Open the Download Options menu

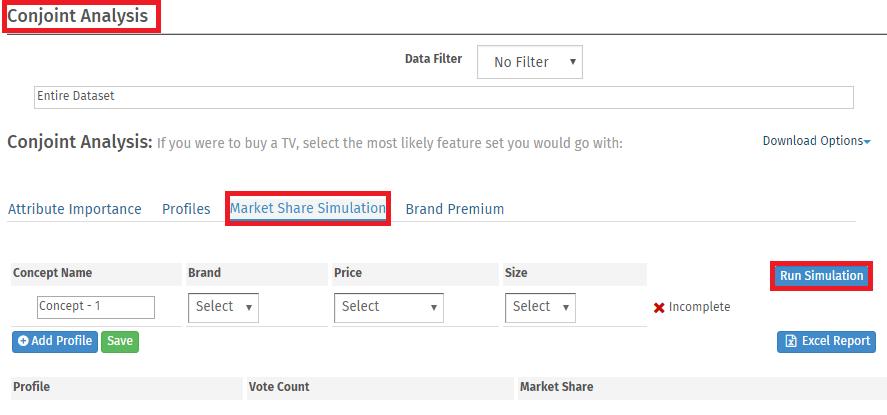click(816, 141)
